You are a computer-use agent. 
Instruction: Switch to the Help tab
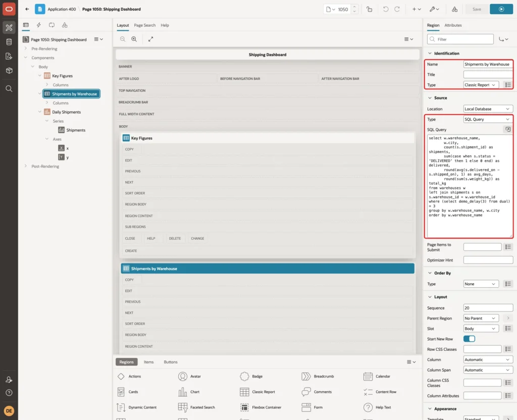tap(165, 25)
